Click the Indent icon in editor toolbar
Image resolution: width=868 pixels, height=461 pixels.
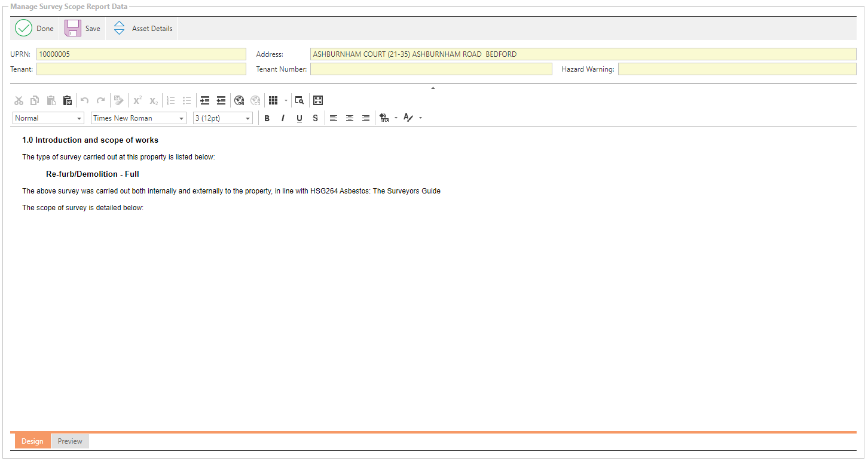[205, 100]
